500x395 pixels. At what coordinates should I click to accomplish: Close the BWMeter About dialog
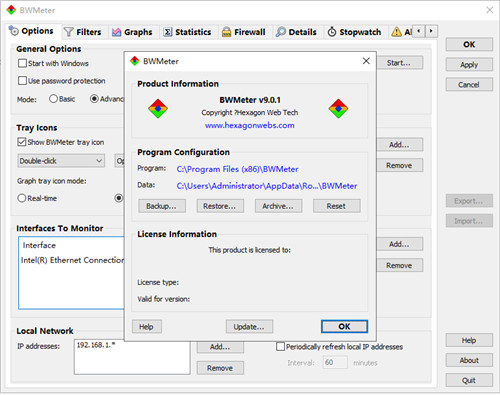[x=366, y=61]
